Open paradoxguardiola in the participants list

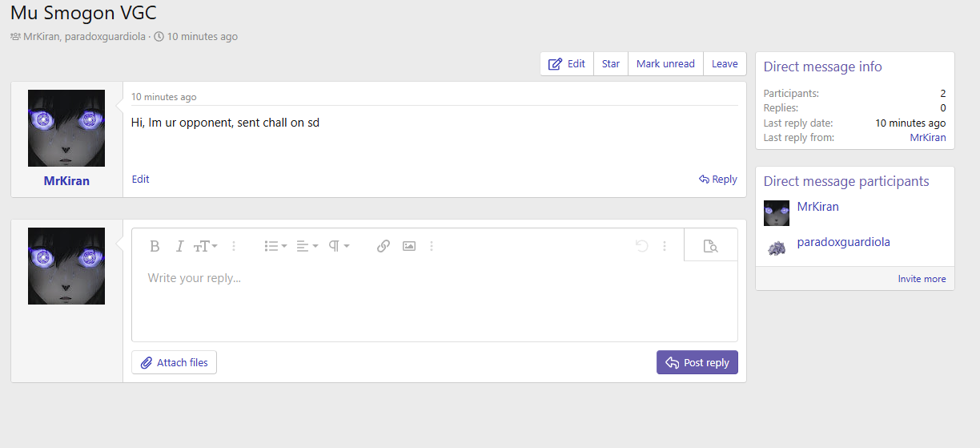pyautogui.click(x=844, y=242)
